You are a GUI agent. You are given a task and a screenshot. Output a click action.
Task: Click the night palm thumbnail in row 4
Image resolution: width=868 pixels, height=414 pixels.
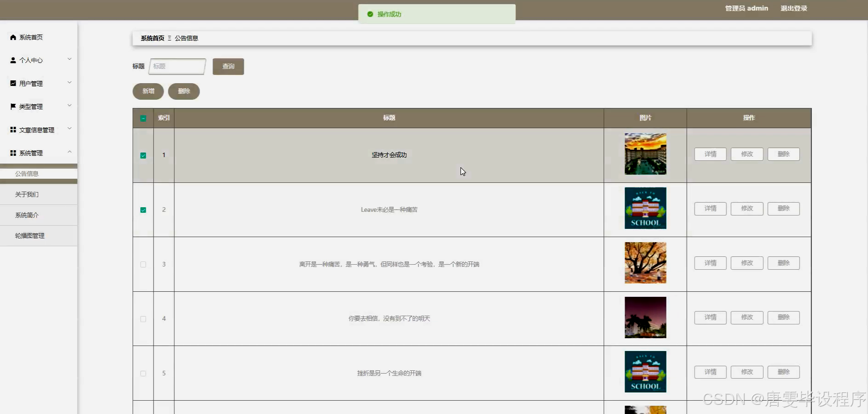(x=645, y=318)
